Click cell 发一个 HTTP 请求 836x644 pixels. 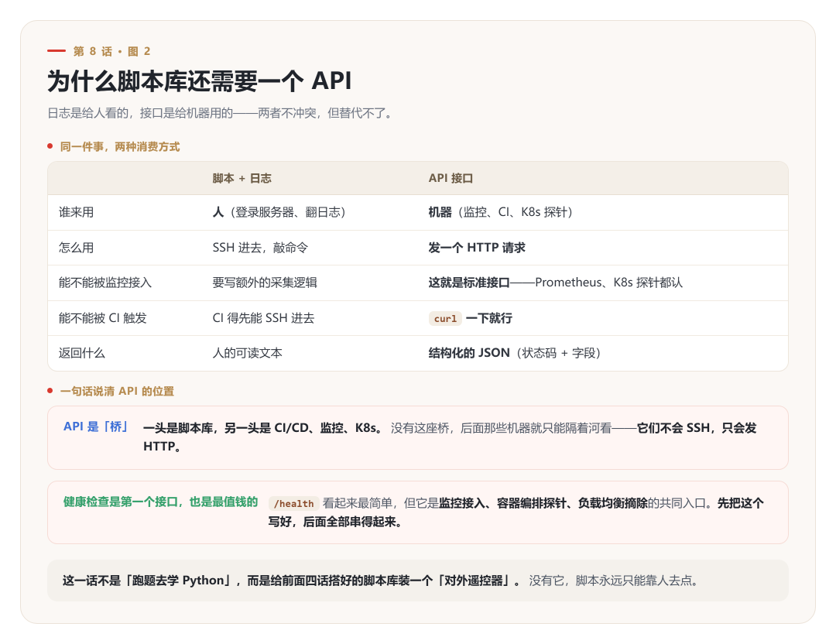point(477,248)
